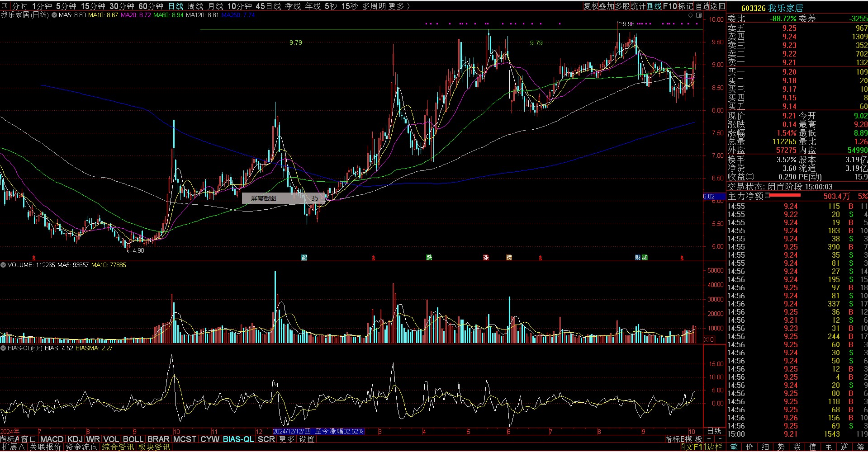Viewport: 868px width, 452px height.
Task: Select the BOLL indicator tab
Action: 133,439
